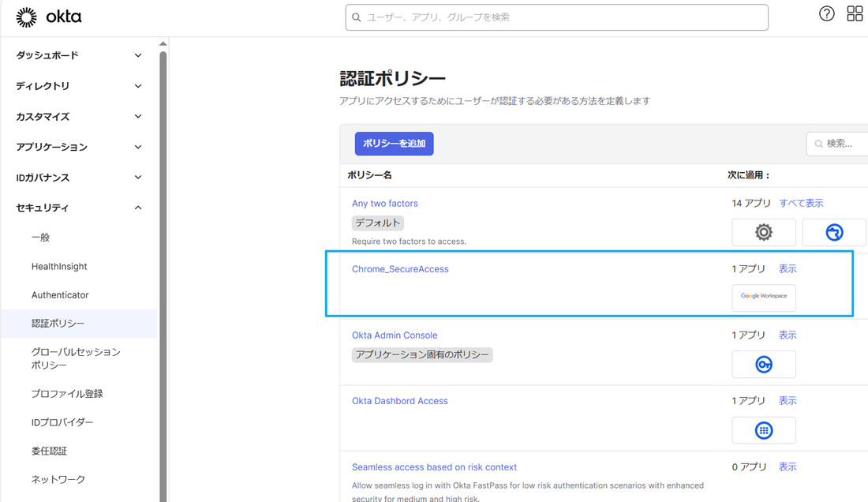Click the blue globe app icon under Any two factors
The height and width of the screenshot is (502, 868).
point(834,233)
